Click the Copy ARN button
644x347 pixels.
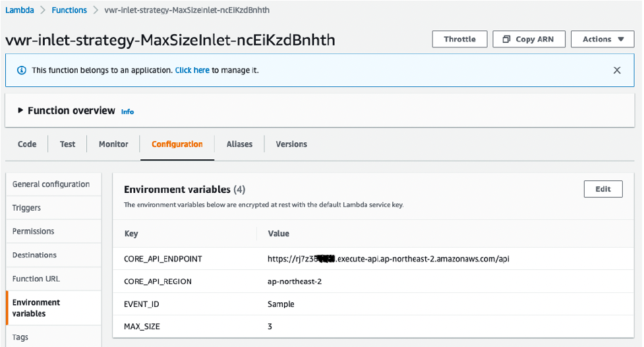click(x=529, y=39)
